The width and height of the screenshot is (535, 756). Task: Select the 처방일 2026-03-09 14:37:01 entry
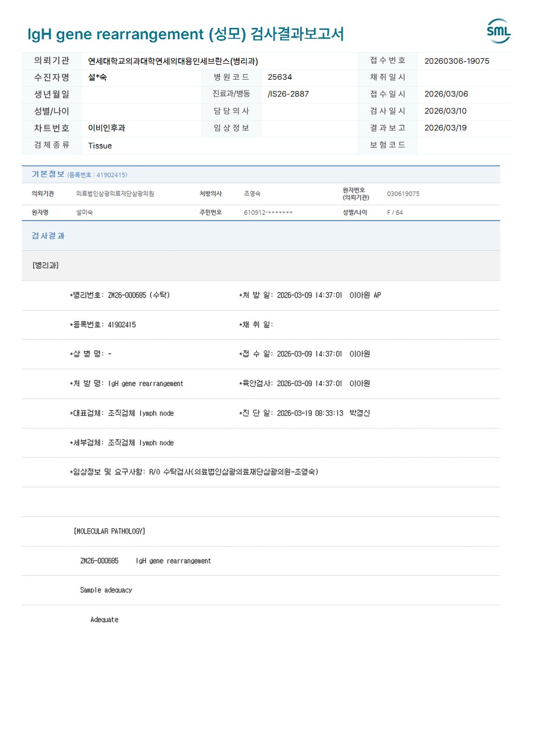point(310,296)
